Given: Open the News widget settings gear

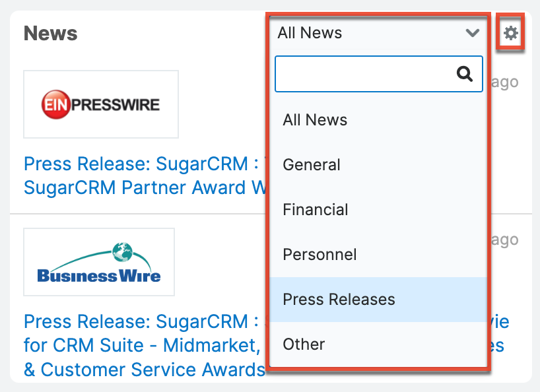Looking at the screenshot, I should click(x=510, y=33).
